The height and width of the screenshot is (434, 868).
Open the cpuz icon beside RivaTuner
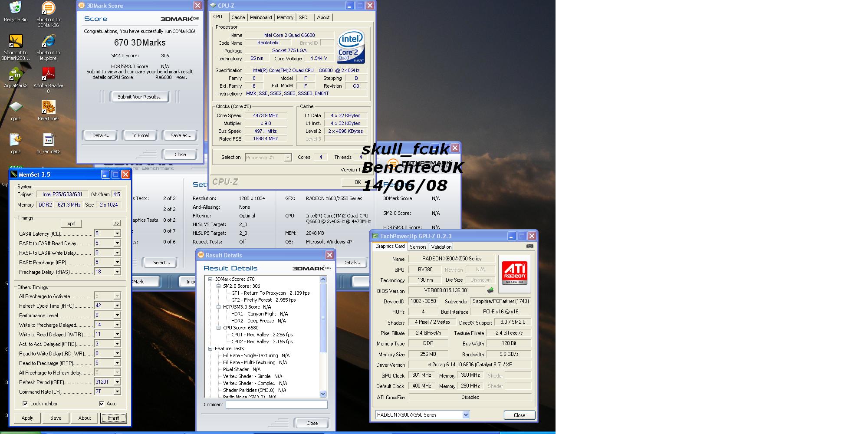16,111
